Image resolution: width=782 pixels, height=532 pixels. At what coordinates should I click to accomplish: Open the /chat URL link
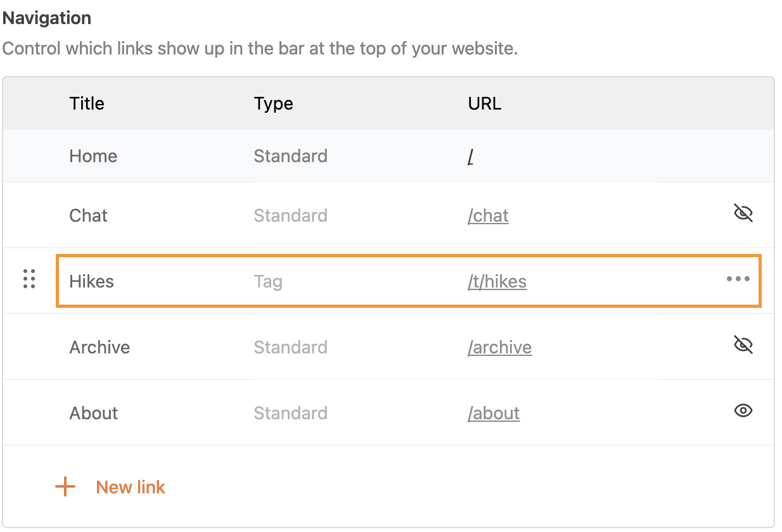click(x=487, y=215)
